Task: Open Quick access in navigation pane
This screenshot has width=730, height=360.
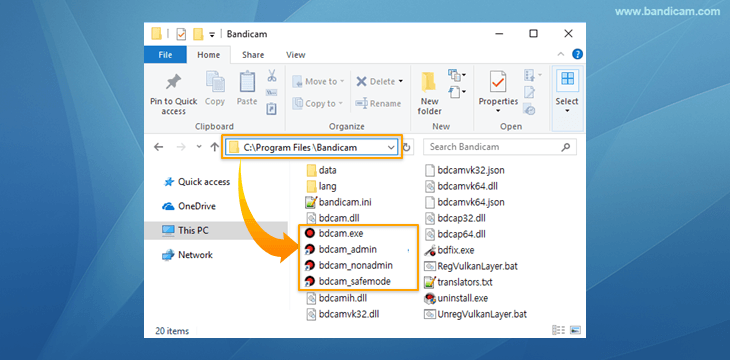Action: click(197, 182)
